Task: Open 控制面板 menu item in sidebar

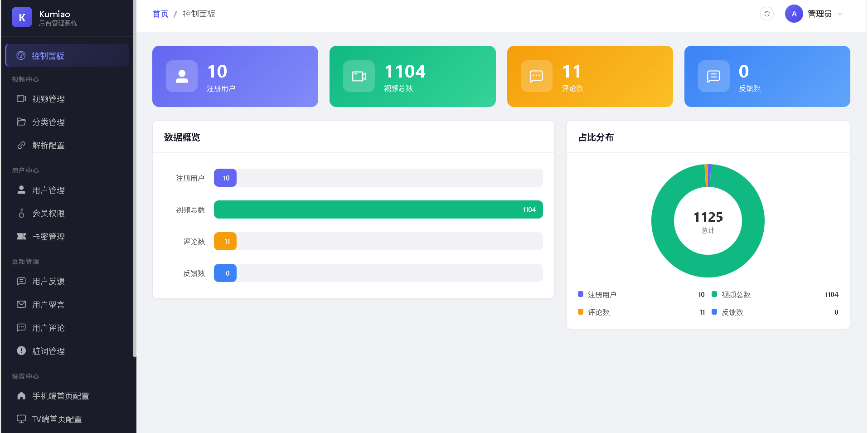Action: [67, 56]
